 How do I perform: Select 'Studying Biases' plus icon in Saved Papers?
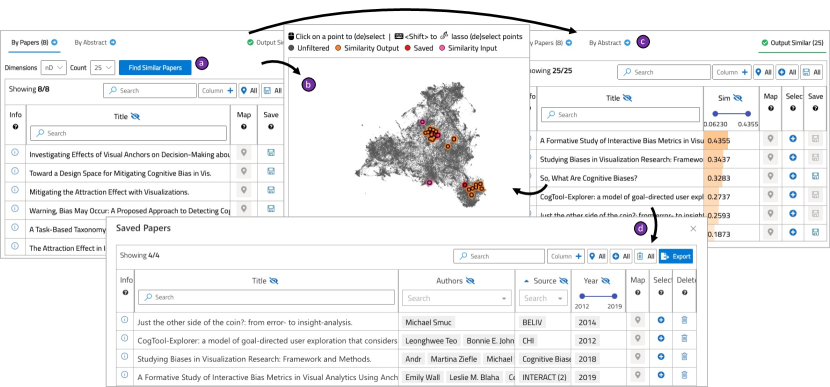pyautogui.click(x=661, y=357)
